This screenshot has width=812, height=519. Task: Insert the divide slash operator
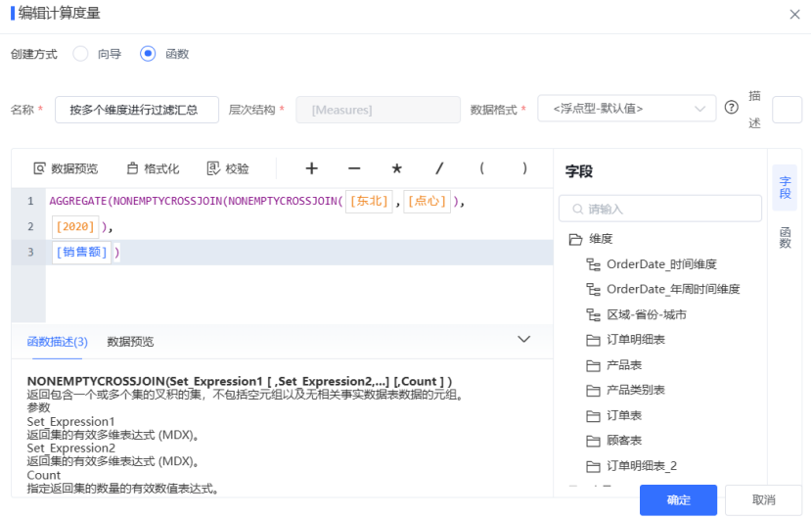pos(439,168)
